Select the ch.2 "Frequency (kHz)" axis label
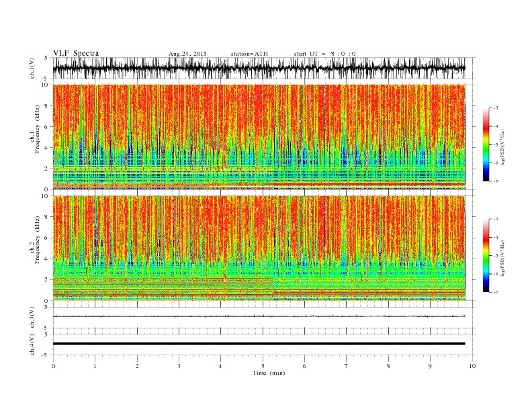 click(37, 240)
